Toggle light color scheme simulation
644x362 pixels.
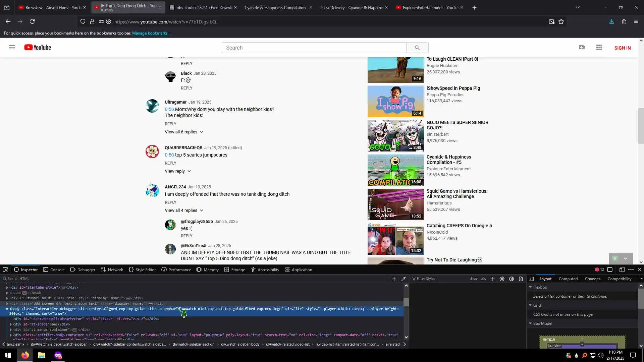(502, 279)
